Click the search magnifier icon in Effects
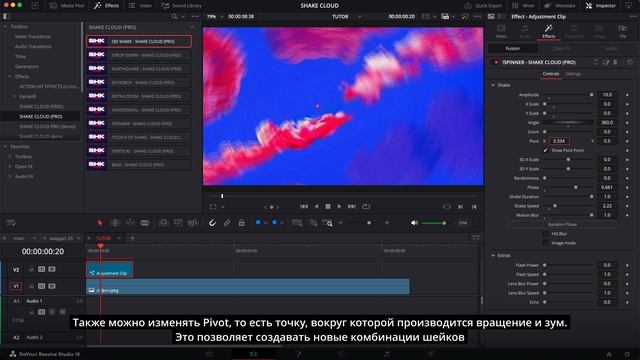The width and height of the screenshot is (640, 360). click(x=174, y=16)
